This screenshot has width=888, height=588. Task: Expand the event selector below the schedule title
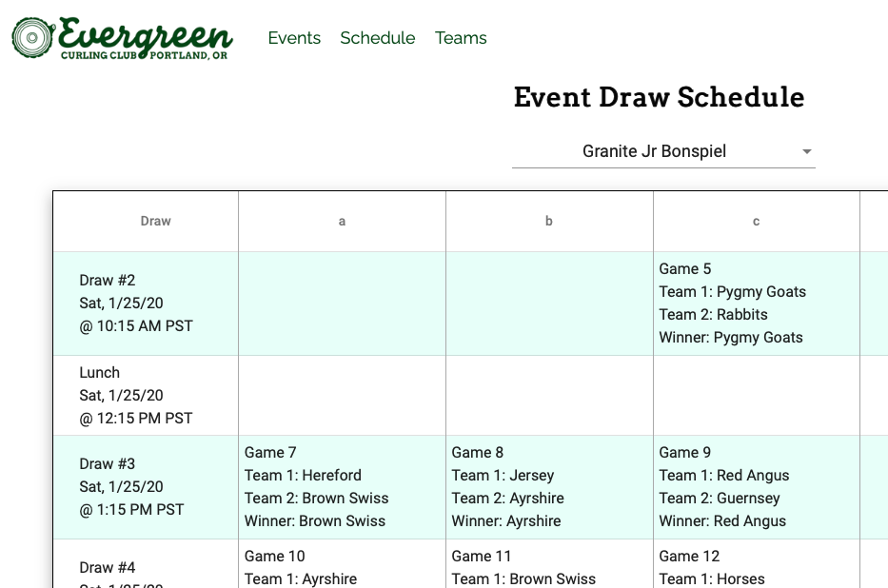662,151
